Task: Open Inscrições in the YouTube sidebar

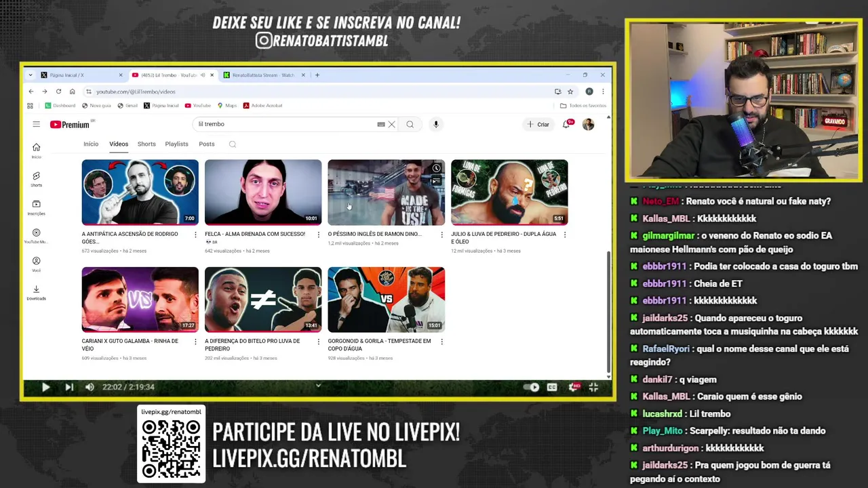Action: point(36,207)
